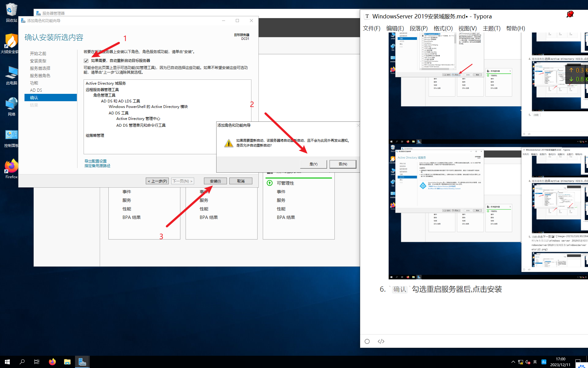The width and height of the screenshot is (588, 368).
Task: Click the 上一步(P) previous button
Action: click(157, 181)
